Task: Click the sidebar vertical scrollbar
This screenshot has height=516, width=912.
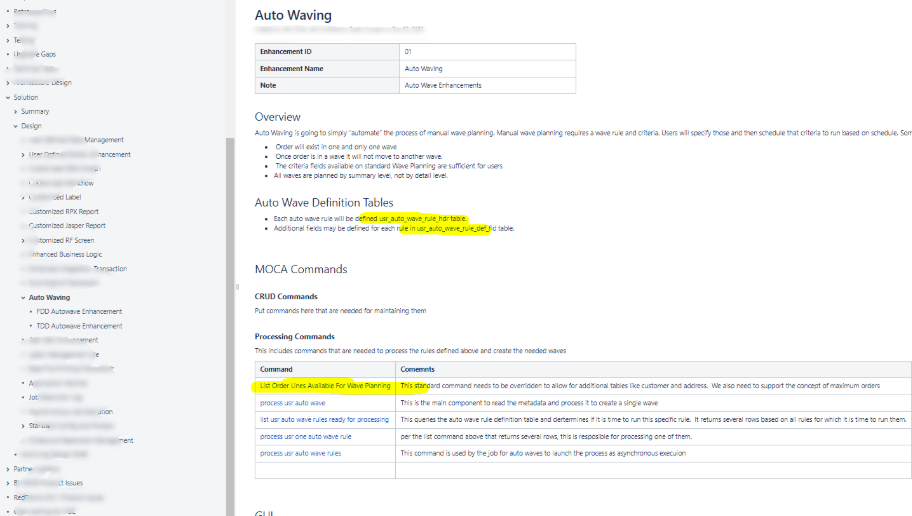Action: pyautogui.click(x=230, y=326)
